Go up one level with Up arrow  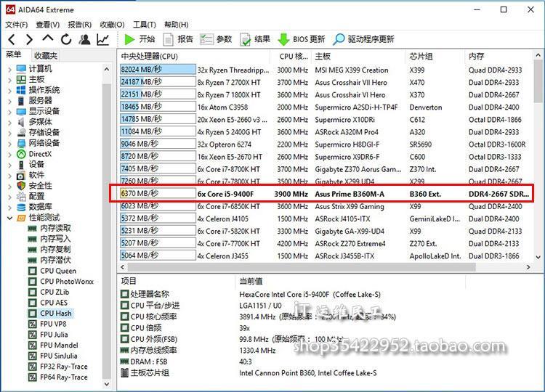pos(48,39)
